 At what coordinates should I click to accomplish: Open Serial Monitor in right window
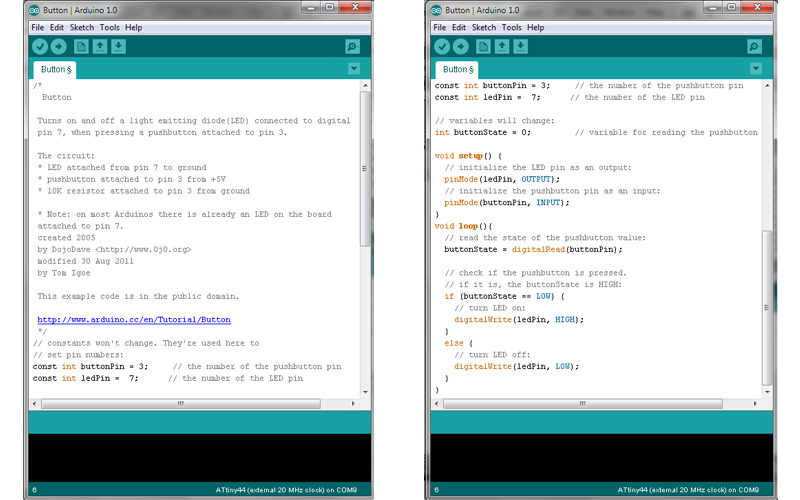(754, 46)
